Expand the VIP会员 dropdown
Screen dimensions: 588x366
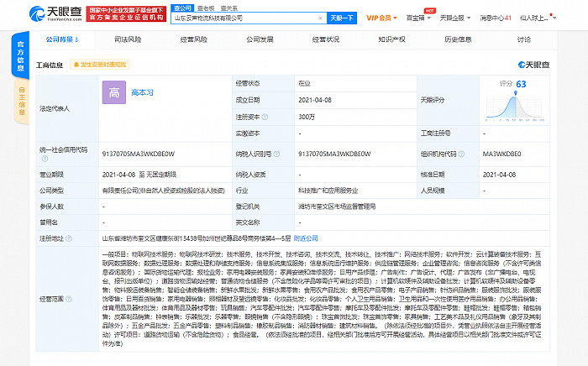[x=381, y=18]
